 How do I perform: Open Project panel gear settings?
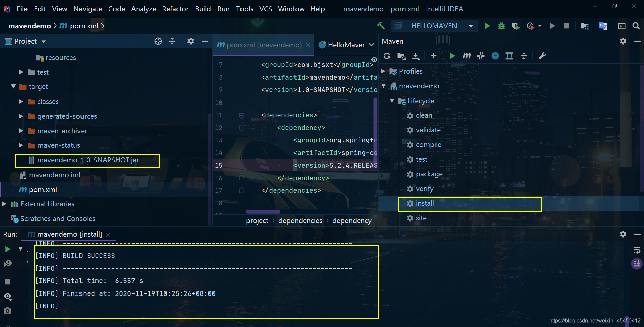coord(191,41)
